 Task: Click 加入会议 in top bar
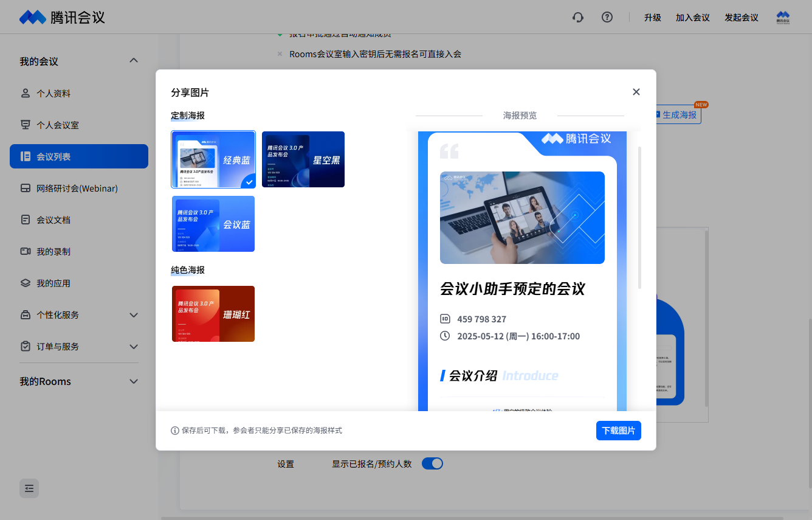693,18
